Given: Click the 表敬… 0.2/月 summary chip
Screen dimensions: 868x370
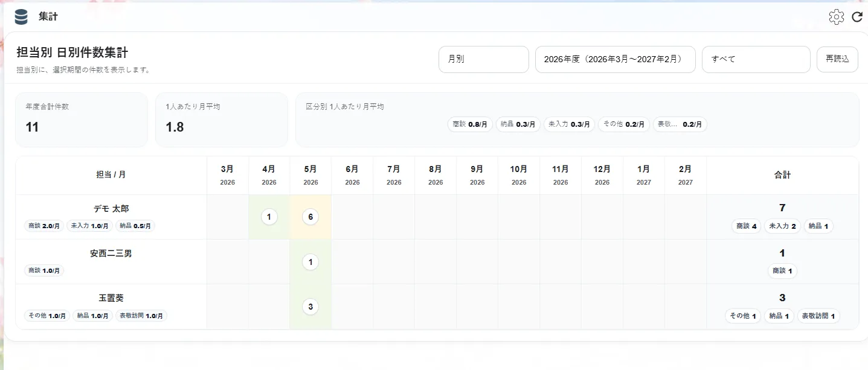Looking at the screenshot, I should click(x=680, y=124).
